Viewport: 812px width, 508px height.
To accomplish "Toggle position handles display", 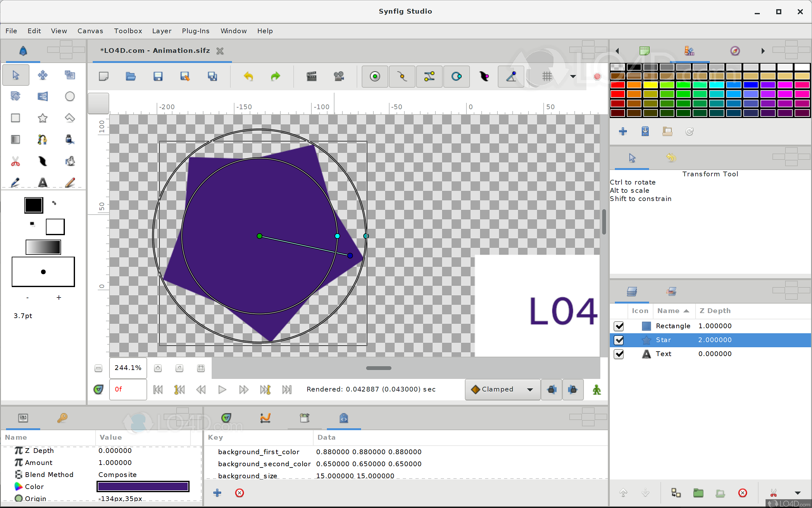I will click(x=375, y=77).
